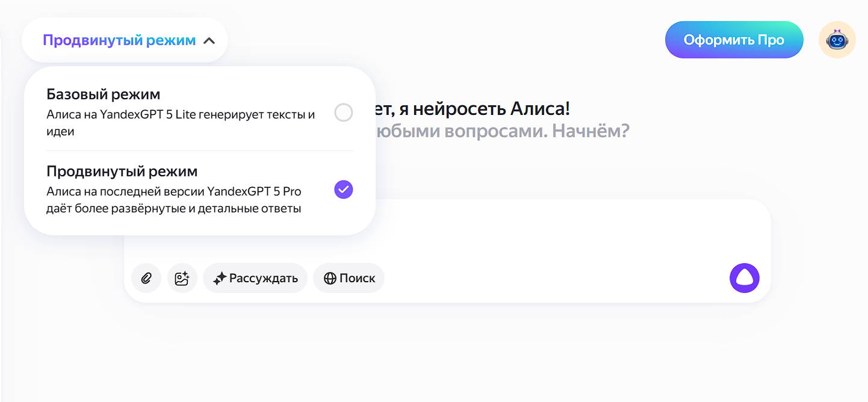Viewport: 868px width, 402px height.
Task: Click the chevron arrow next to mode name
Action: click(x=209, y=41)
